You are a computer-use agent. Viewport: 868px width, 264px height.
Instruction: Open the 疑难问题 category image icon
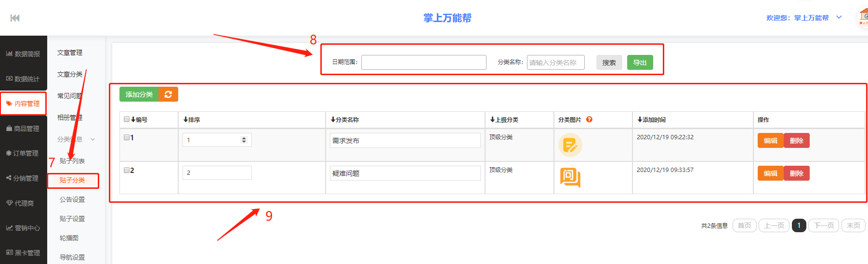pyautogui.click(x=570, y=177)
